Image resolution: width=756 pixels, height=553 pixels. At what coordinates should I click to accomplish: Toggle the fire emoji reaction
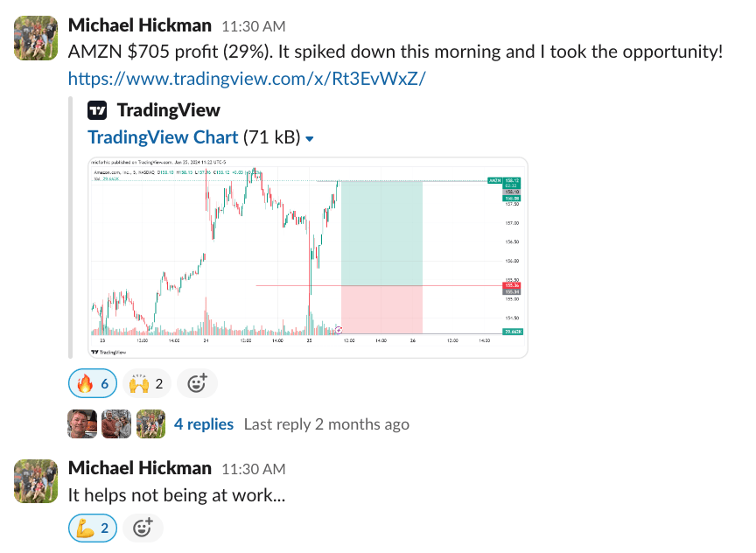tap(92, 383)
